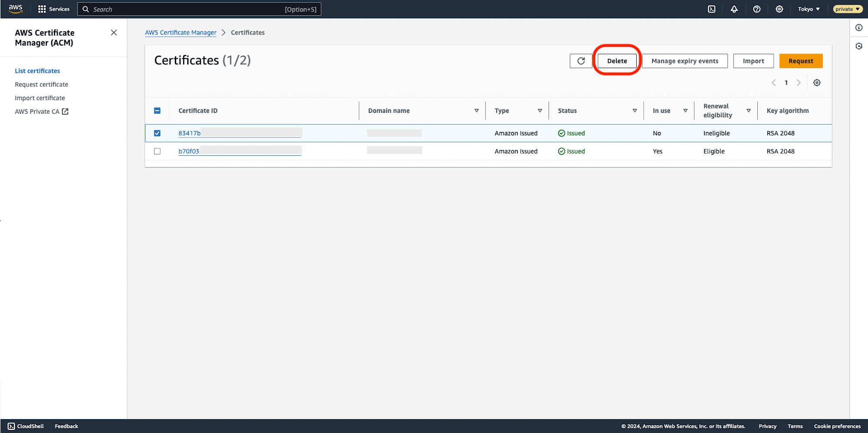
Task: Open the help question mark menu
Action: (757, 9)
